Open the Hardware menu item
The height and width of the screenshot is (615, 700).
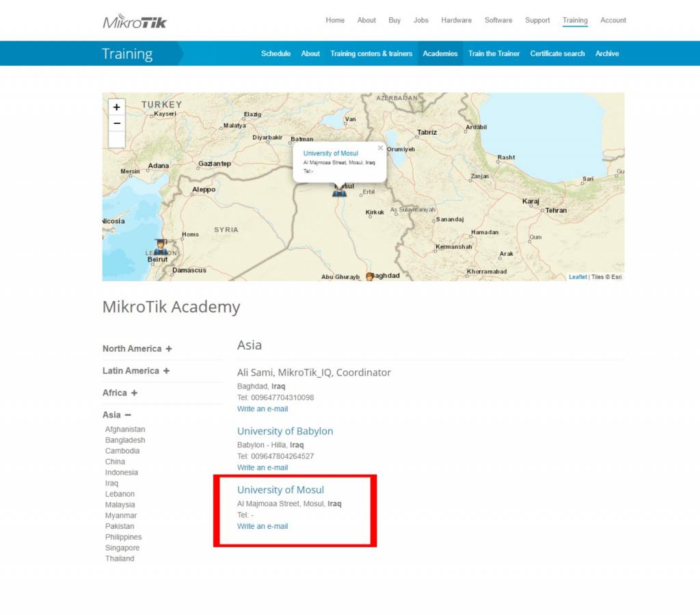point(456,21)
